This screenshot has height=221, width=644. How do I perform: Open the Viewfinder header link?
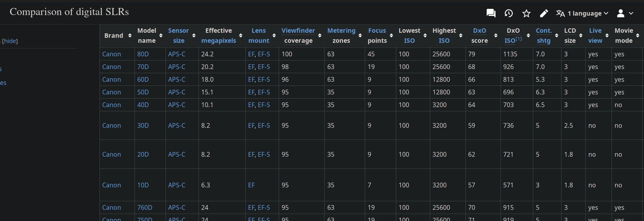[298, 30]
